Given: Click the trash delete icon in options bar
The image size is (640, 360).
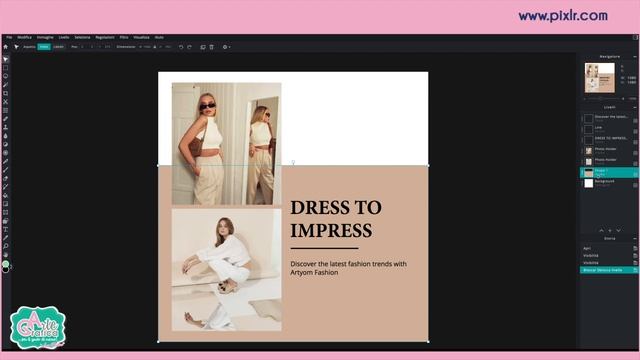Looking at the screenshot, I should click(x=211, y=47).
